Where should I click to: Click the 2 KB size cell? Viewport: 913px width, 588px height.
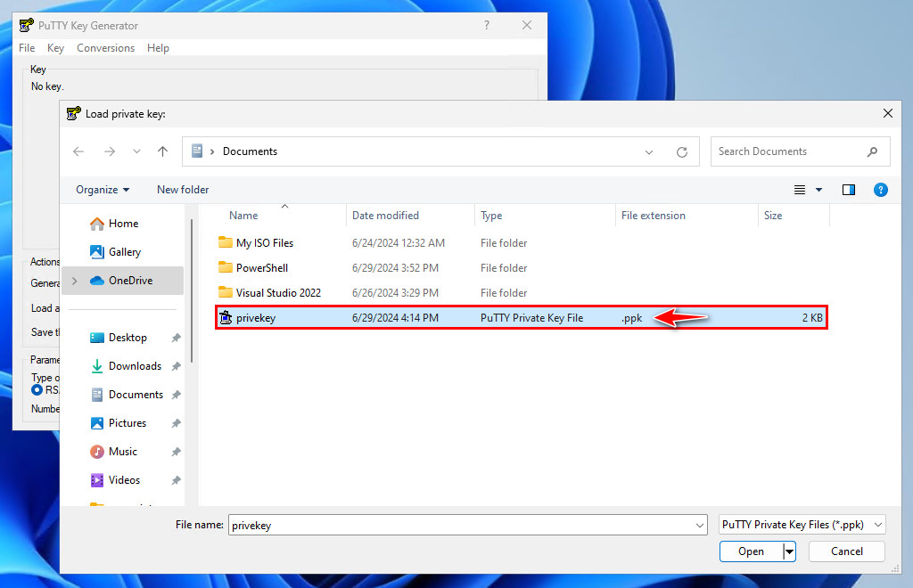812,318
